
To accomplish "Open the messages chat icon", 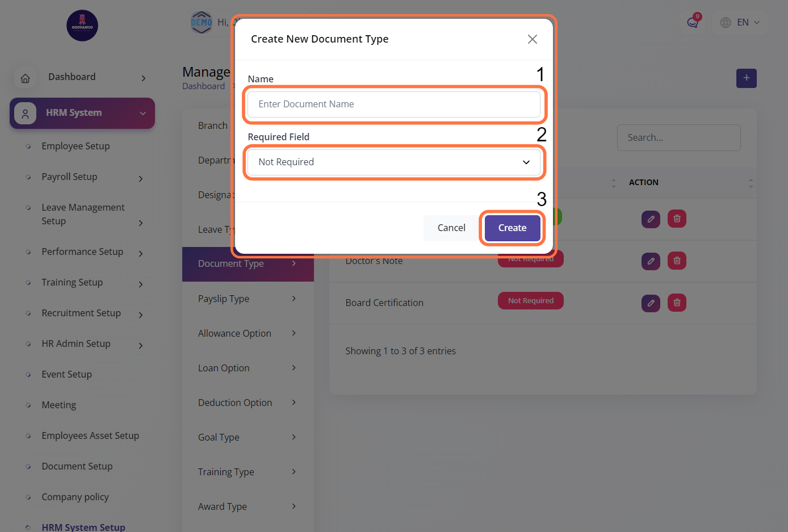I will (x=692, y=23).
